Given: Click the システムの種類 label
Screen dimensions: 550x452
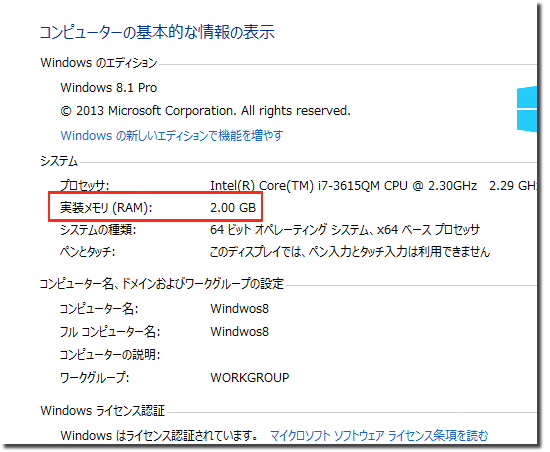Looking at the screenshot, I should 98,230.
